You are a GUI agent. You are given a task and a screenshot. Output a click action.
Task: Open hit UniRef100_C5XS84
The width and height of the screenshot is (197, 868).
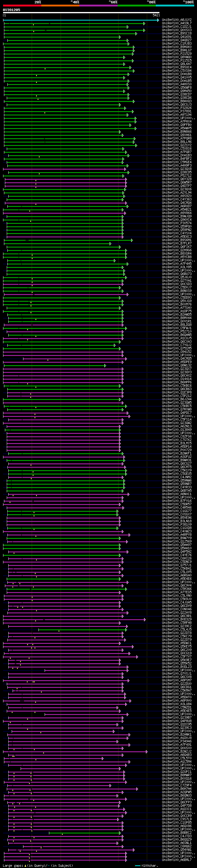[x=177, y=71]
